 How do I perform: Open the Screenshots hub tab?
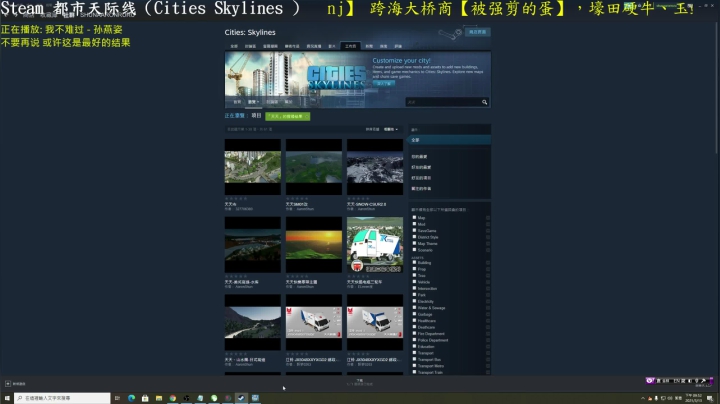270,46
